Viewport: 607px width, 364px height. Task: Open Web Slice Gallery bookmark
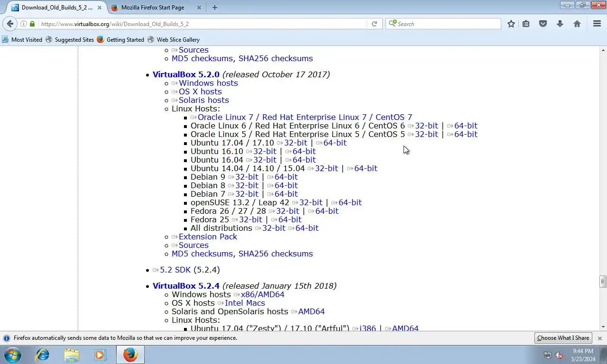click(174, 40)
